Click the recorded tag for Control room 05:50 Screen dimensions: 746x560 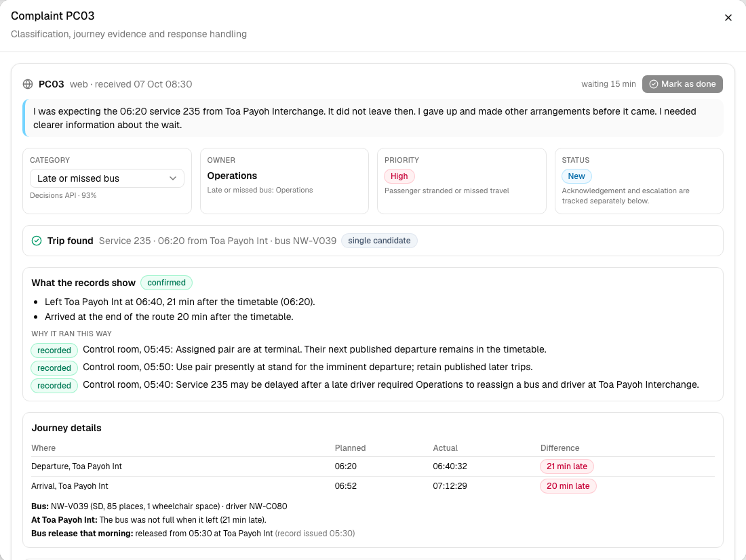(x=54, y=367)
